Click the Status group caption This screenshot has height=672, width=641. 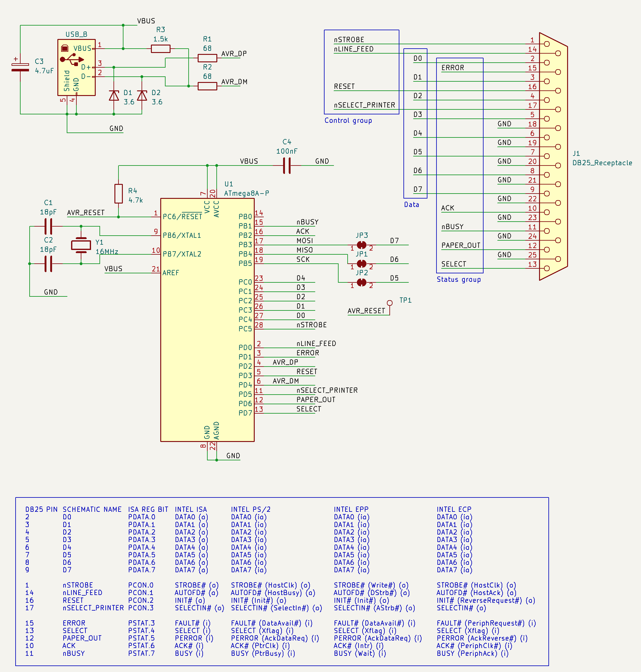pos(459,280)
